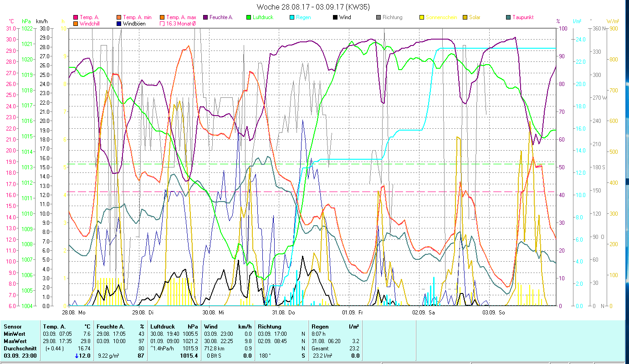
Task: Click the '03.09. So' date label
Action: coord(493,313)
